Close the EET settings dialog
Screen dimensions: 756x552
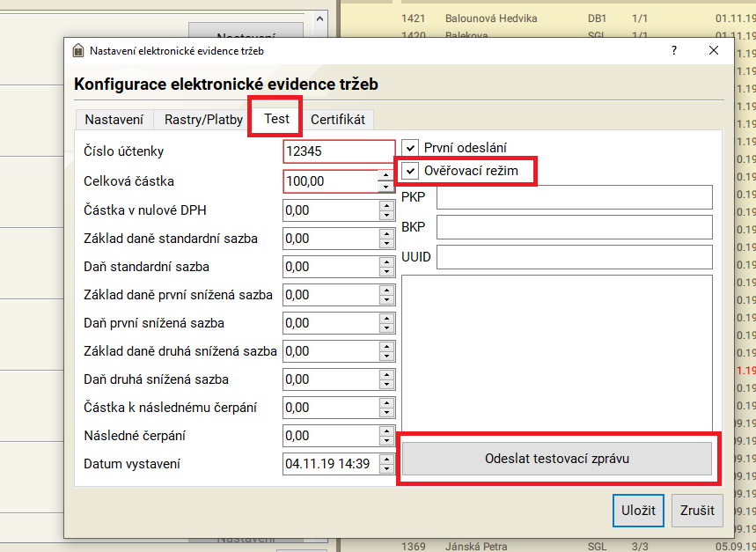(714, 50)
